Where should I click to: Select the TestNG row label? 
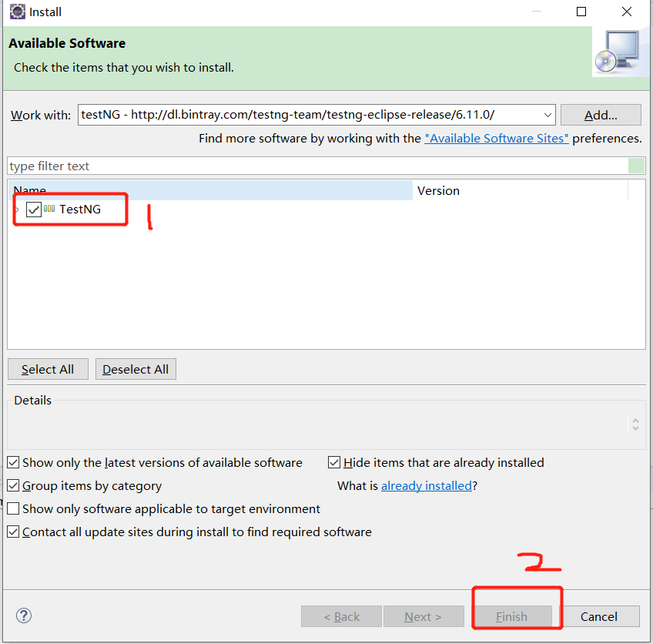[x=80, y=209]
